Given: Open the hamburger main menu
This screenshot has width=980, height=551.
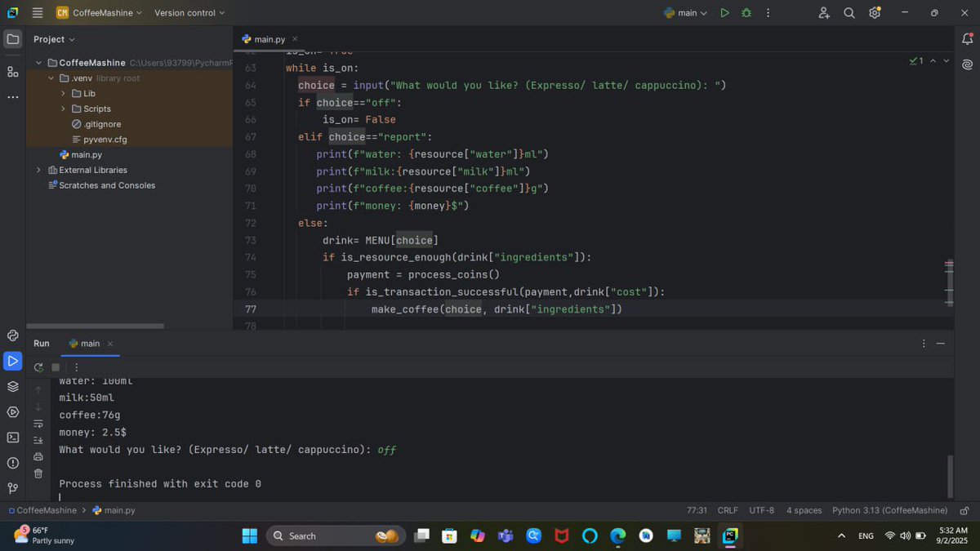Looking at the screenshot, I should click(x=38, y=13).
